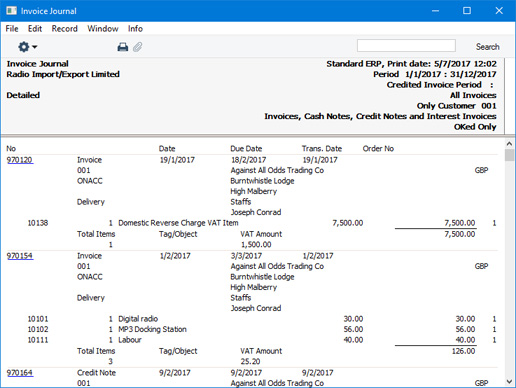Open the Info menu
Image resolution: width=516 pixels, height=388 pixels.
tap(135, 29)
